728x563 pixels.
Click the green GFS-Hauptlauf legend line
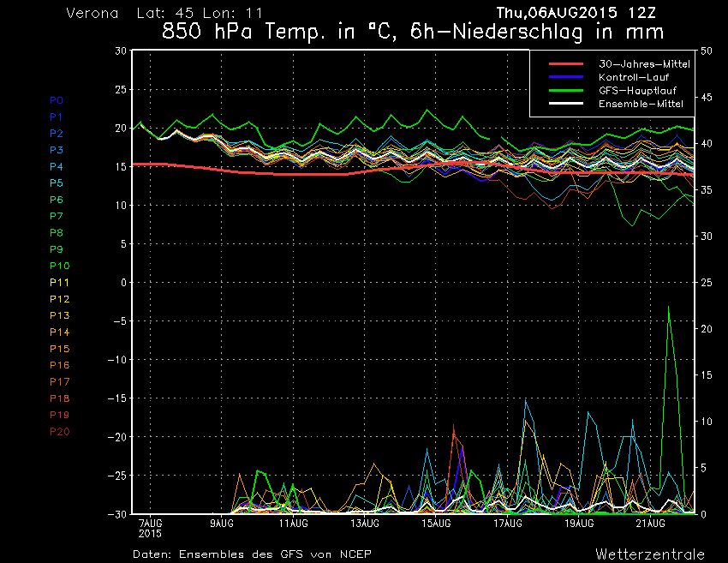[566, 90]
